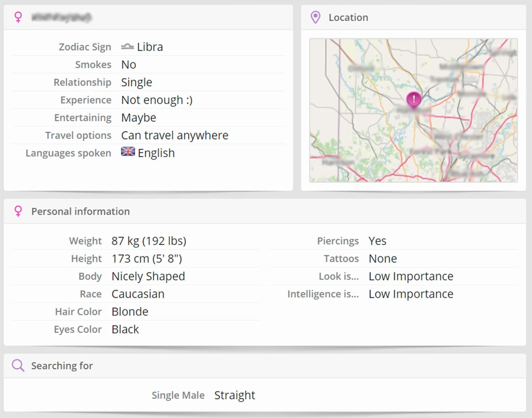Viewport: 532px width, 418px height.
Task: Click the "Intelligence is..." field label
Action: coord(323,294)
